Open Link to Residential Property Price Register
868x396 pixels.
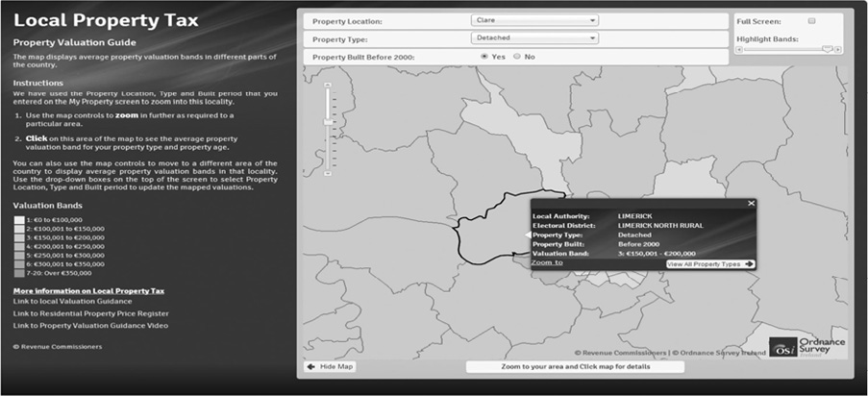coord(91,313)
